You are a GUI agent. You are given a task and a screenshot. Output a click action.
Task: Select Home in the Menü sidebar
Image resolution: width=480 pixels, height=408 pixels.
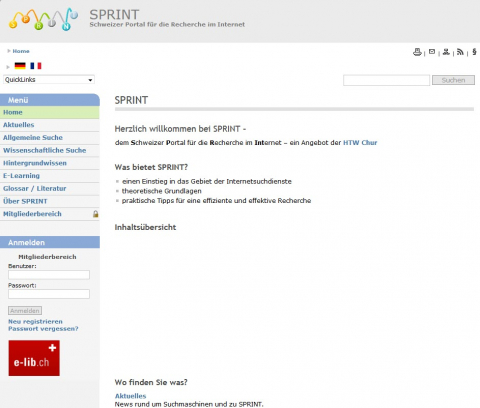[x=50, y=112]
